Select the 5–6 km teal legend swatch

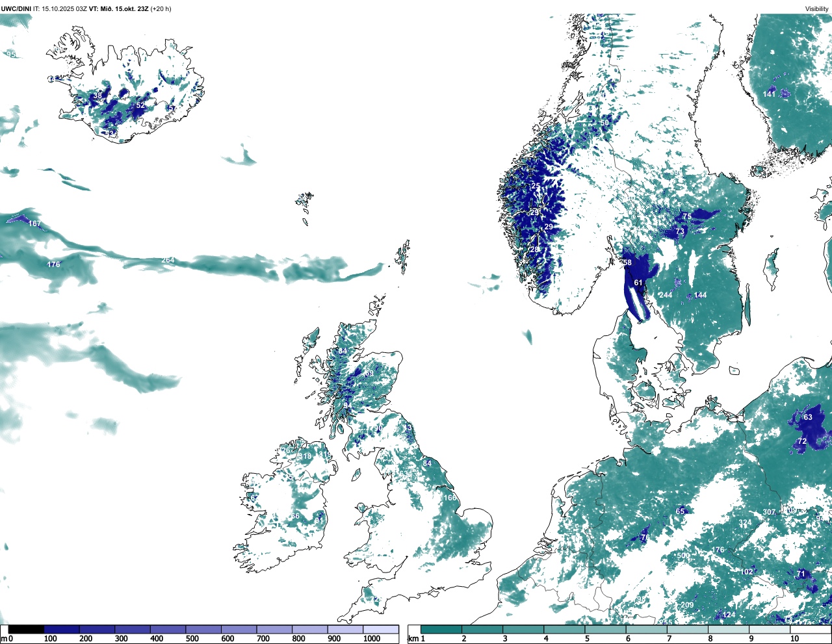606,630
